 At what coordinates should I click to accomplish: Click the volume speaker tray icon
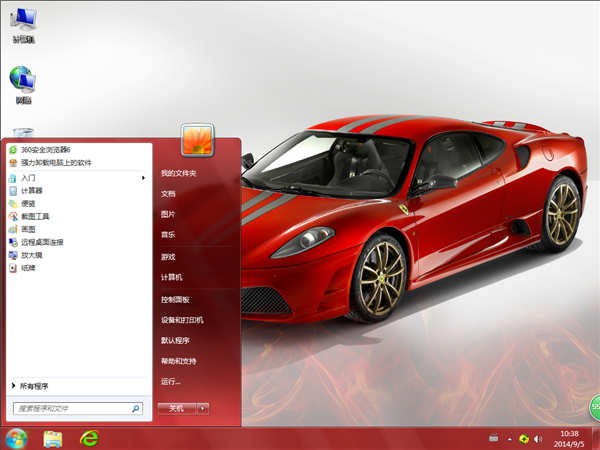(x=537, y=438)
